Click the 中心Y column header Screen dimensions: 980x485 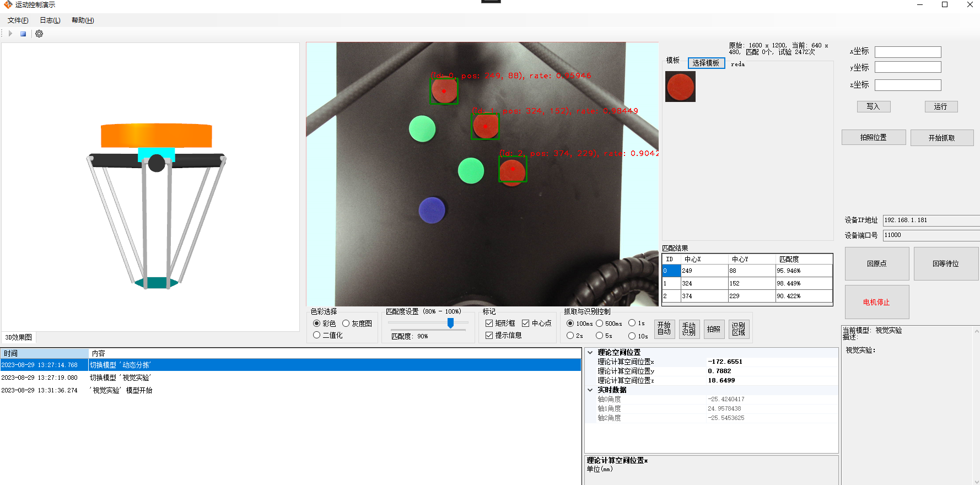click(752, 259)
